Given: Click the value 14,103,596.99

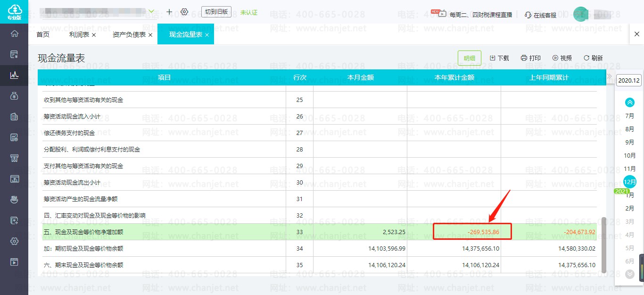Looking at the screenshot, I should (387, 248).
